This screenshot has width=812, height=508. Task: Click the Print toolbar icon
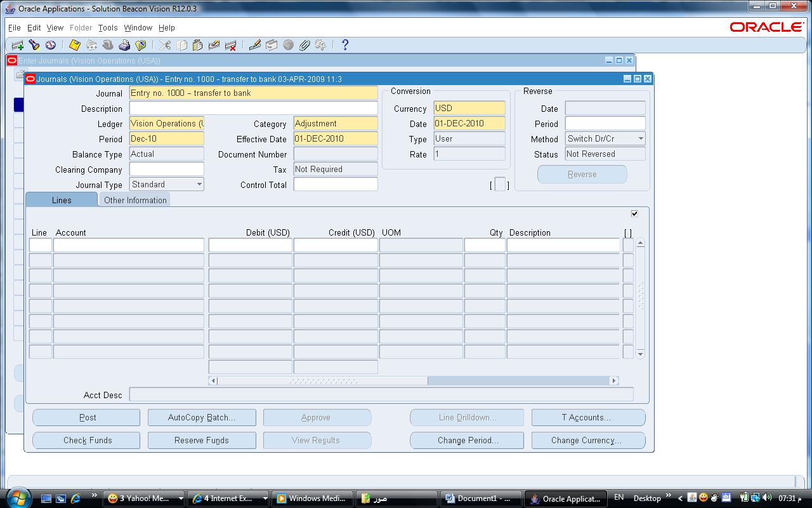click(124, 45)
